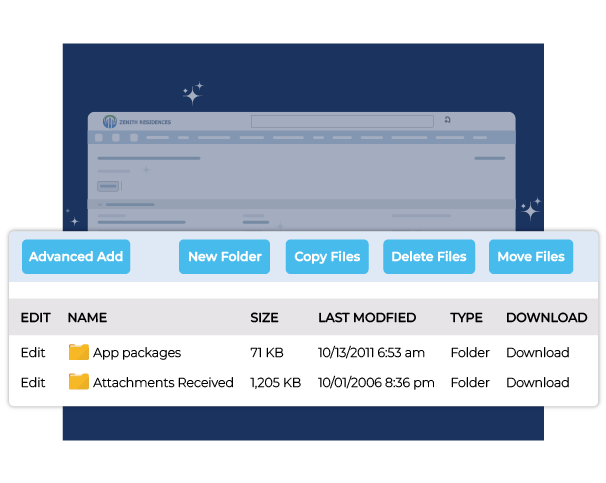Viewport: 606px width, 483px height.
Task: Sort by the TYPE column header
Action: (466, 318)
